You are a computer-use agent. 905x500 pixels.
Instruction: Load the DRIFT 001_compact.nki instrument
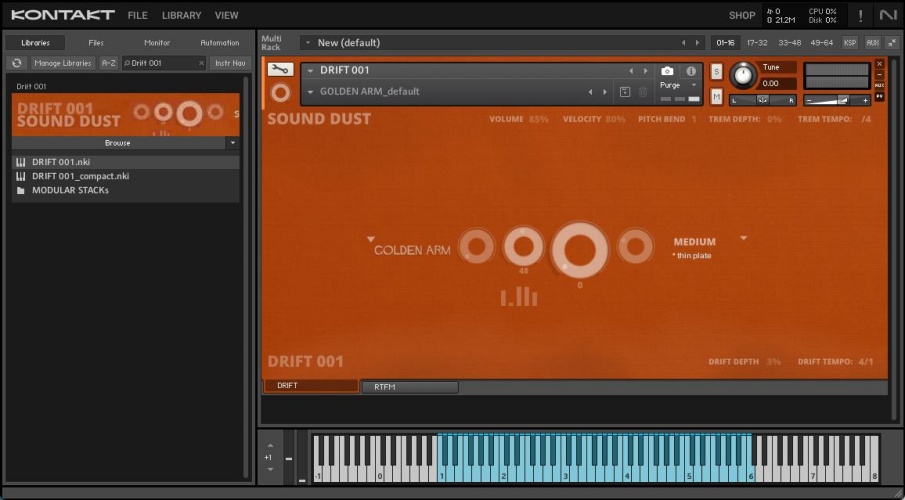pos(80,176)
